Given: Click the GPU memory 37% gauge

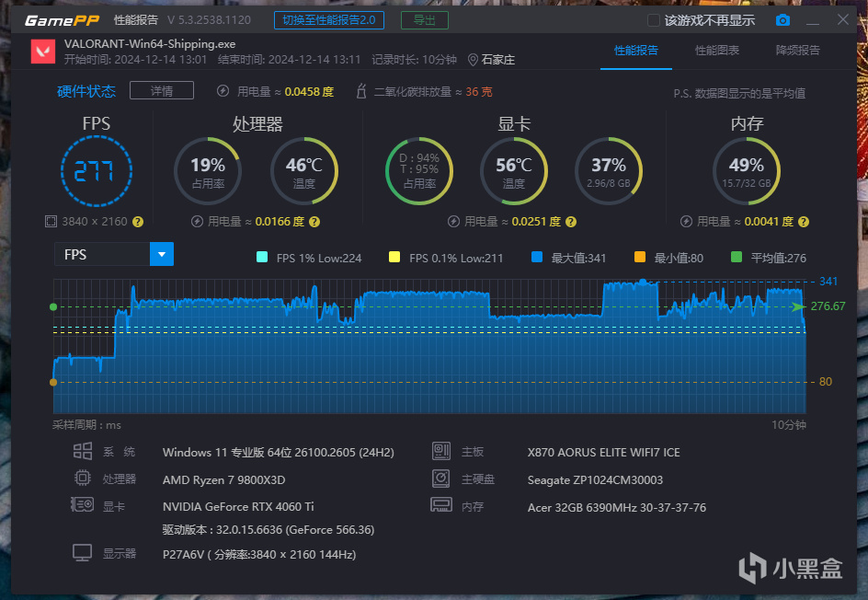Looking at the screenshot, I should [x=609, y=170].
